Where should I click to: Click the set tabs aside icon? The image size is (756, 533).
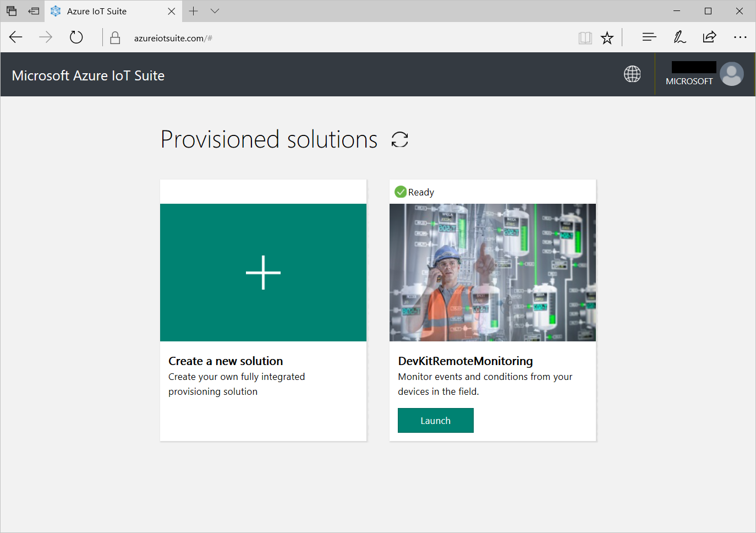34,11
